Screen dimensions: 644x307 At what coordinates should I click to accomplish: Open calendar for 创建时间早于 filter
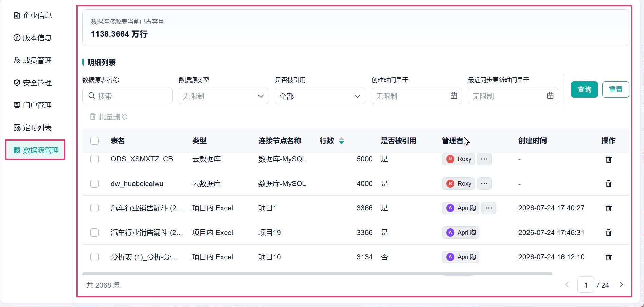click(454, 96)
